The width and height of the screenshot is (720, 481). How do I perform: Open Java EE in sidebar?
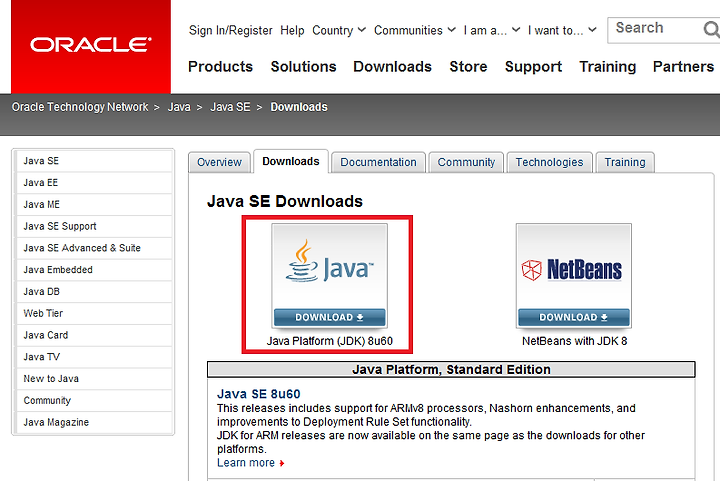tap(94, 183)
